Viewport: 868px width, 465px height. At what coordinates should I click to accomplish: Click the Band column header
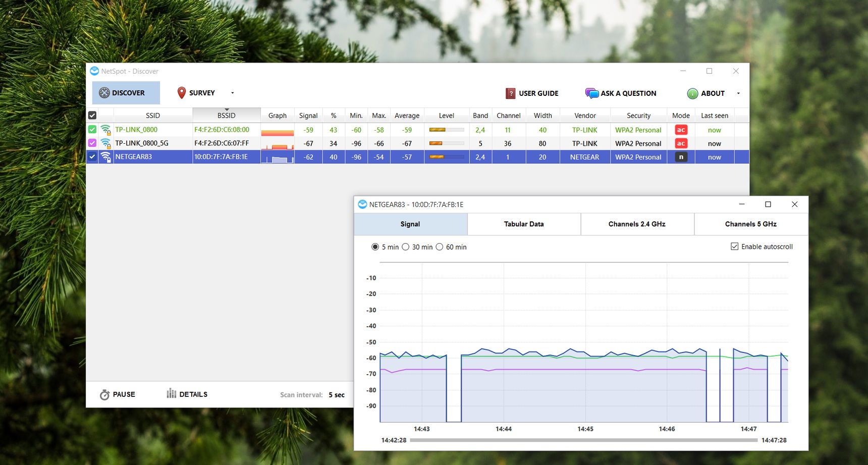480,115
